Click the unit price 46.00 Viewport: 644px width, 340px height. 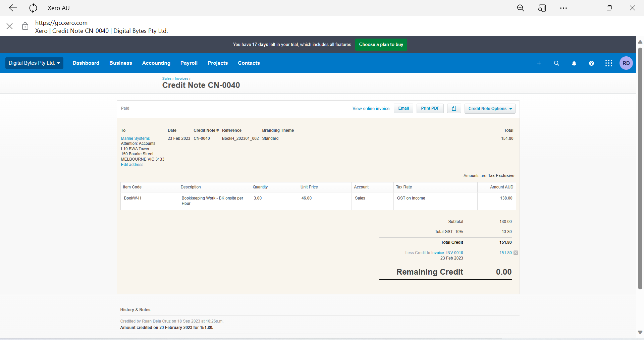[x=307, y=198]
